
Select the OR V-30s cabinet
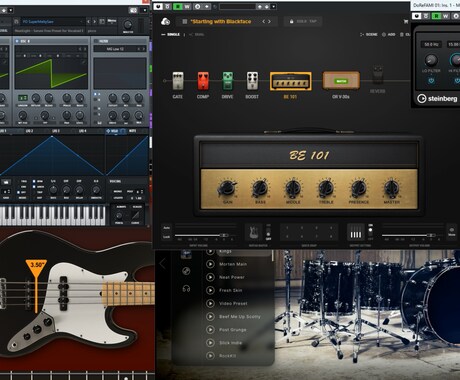(341, 80)
